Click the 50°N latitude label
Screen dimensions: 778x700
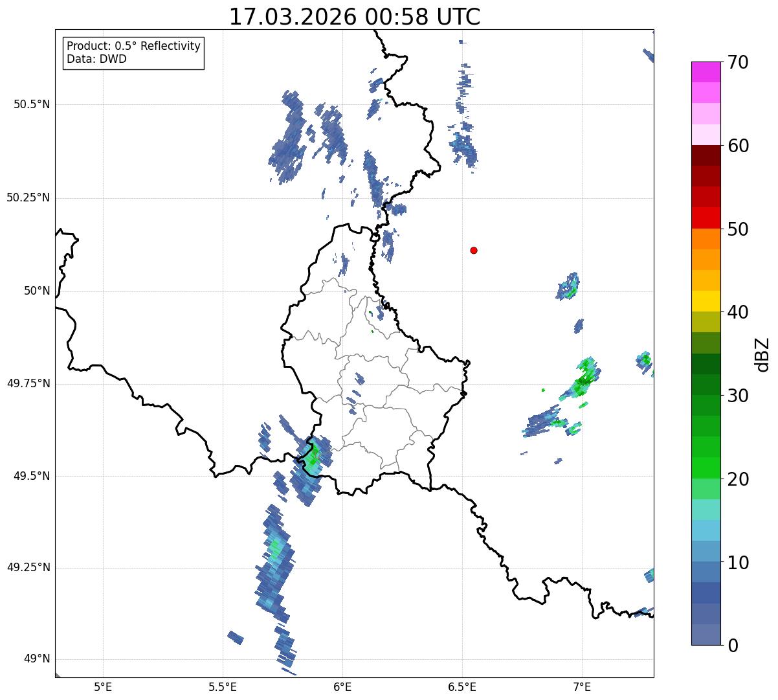point(37,291)
